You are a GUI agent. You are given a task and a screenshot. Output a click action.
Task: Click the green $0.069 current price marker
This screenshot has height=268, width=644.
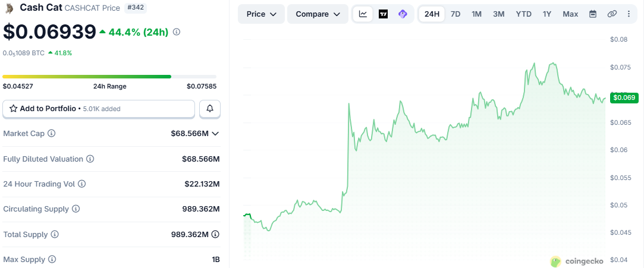[x=624, y=97]
